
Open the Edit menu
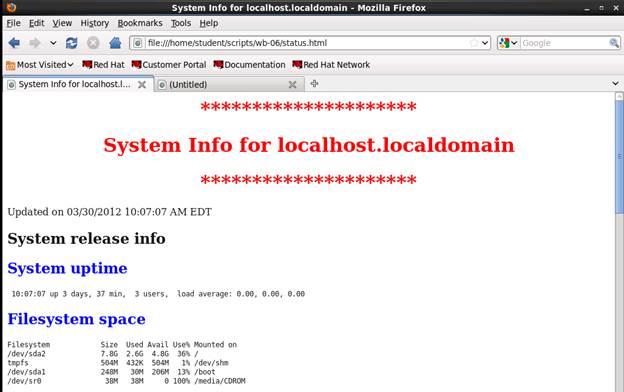(37, 23)
